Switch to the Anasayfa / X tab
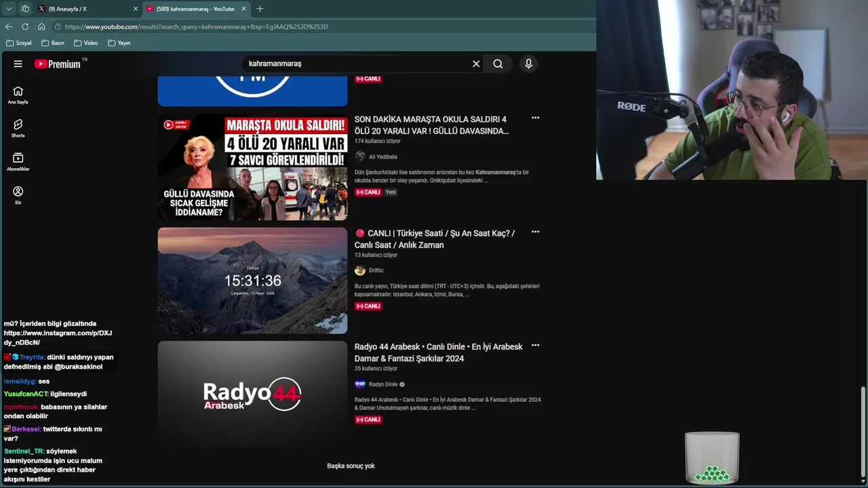The width and height of the screenshot is (868, 488). pyautogui.click(x=87, y=9)
